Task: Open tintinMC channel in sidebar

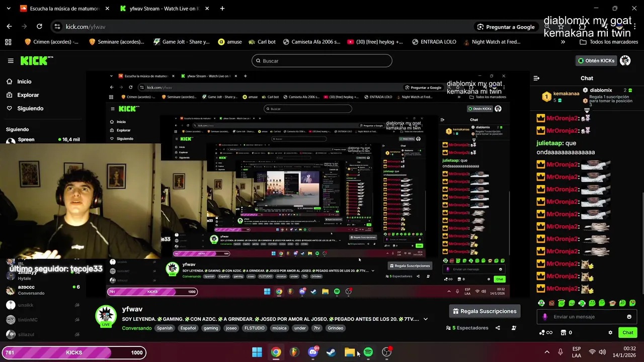Action: point(43,320)
